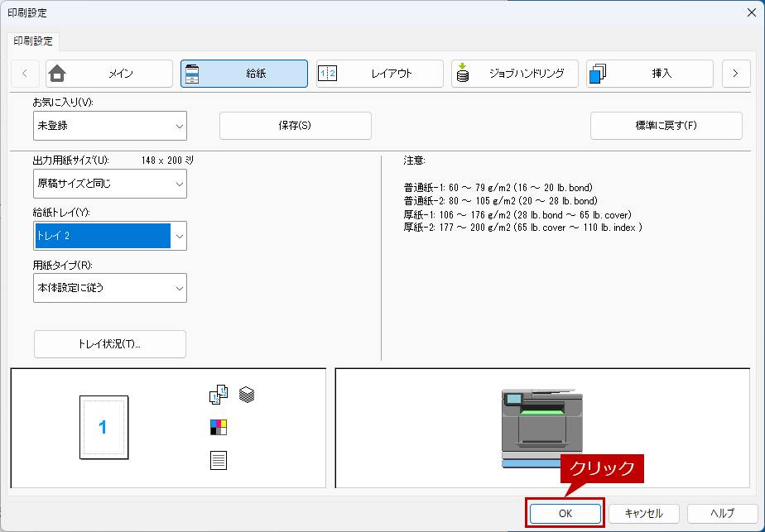Click the left arrow to scroll tabs
This screenshot has height=532, width=765.
24,74
